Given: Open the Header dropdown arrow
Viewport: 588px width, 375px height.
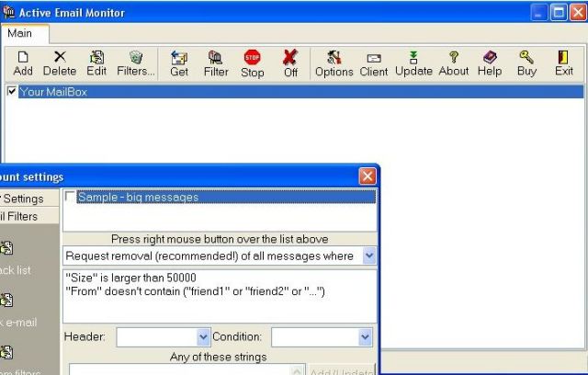Looking at the screenshot, I should (x=203, y=336).
